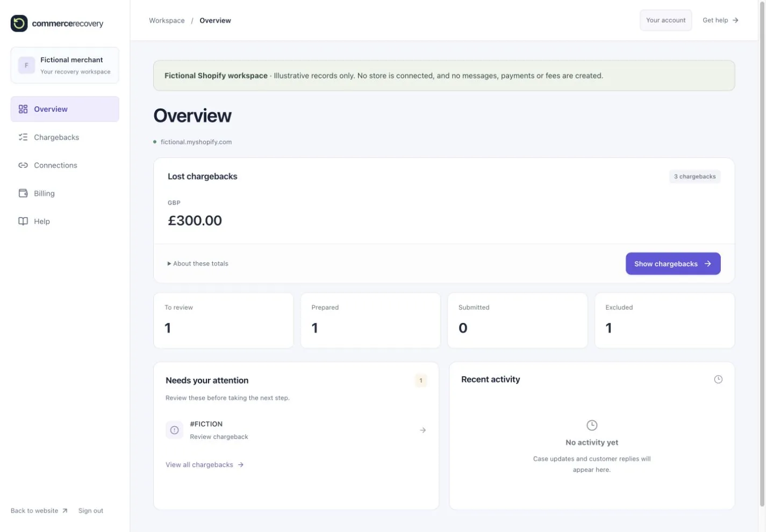Open Chargebacks in the sidebar
The width and height of the screenshot is (766, 532).
click(x=65, y=137)
